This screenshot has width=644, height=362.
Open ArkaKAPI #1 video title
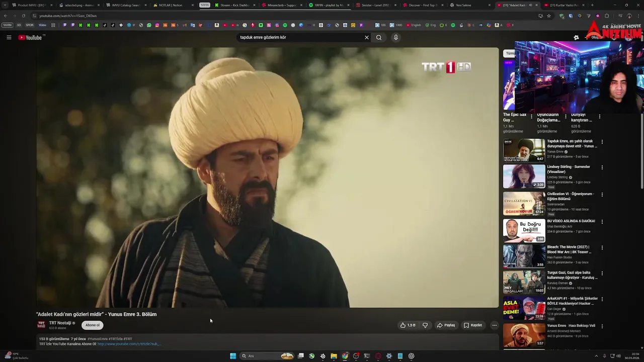click(572, 301)
